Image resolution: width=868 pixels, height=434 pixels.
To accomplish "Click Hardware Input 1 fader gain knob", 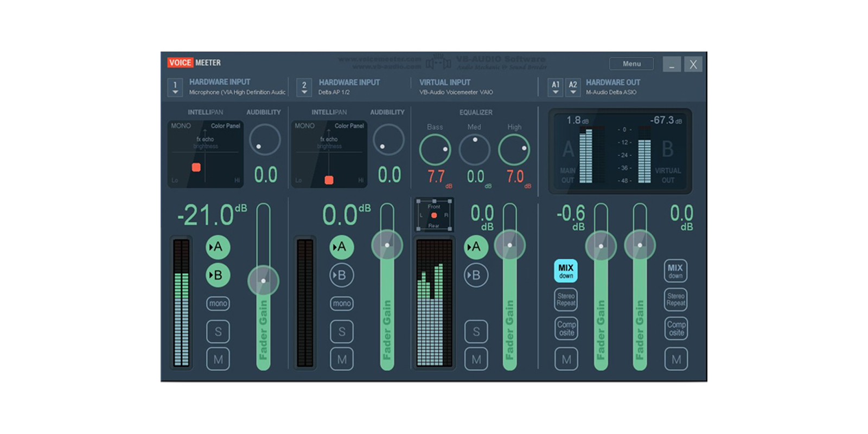I will coord(264,280).
